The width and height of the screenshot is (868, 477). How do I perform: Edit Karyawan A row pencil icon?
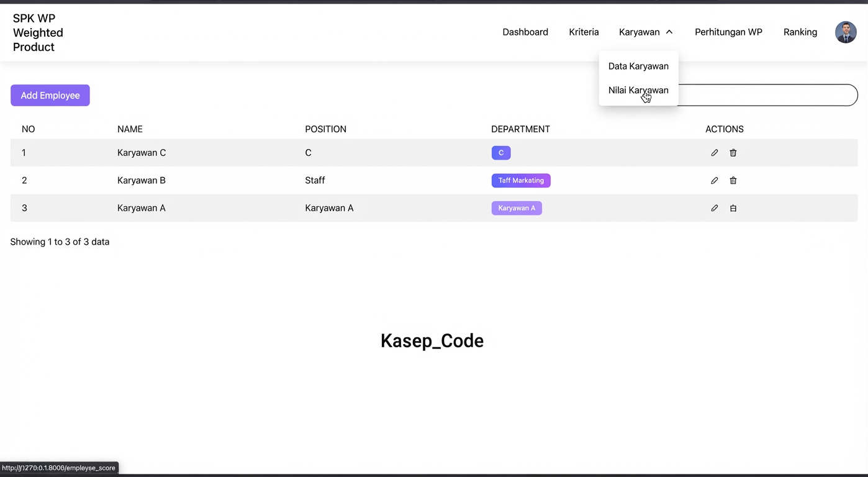click(714, 208)
